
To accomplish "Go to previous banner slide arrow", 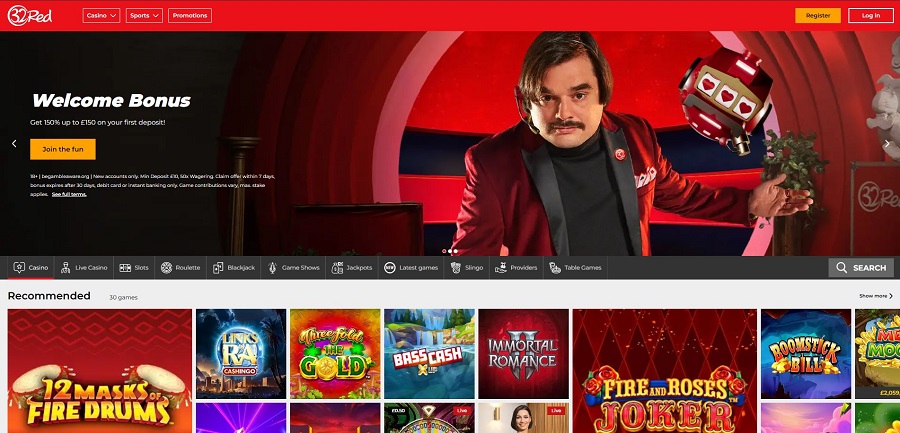I will pos(14,144).
